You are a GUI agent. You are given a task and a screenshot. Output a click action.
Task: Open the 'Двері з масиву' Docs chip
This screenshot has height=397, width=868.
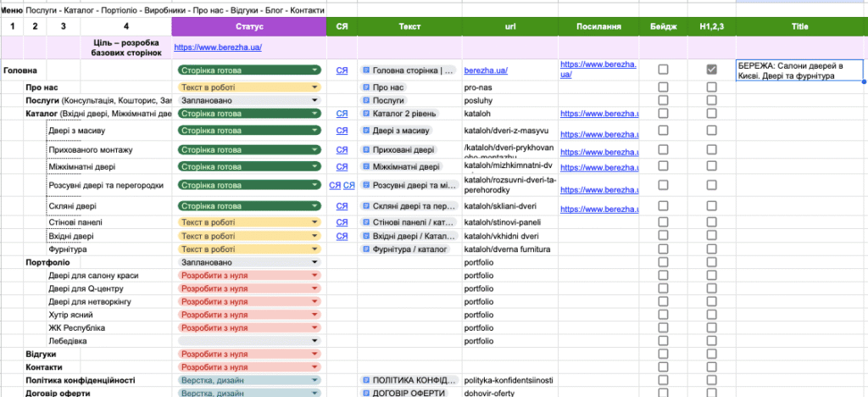397,131
